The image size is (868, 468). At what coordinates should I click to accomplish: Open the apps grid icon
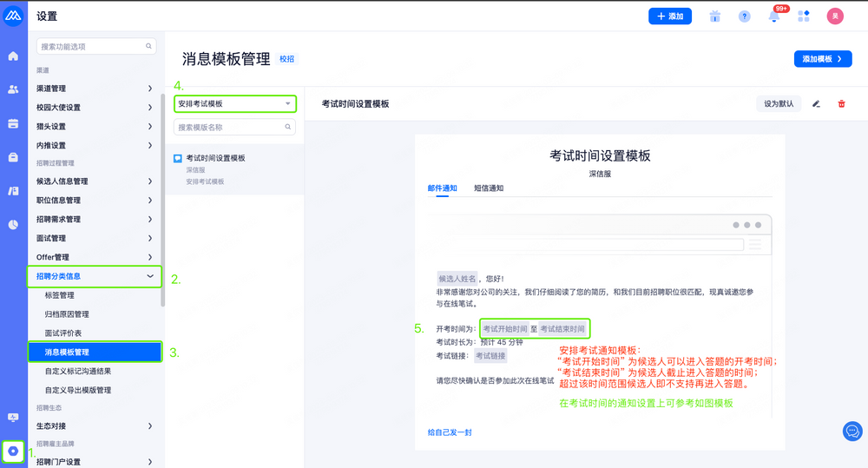[804, 16]
